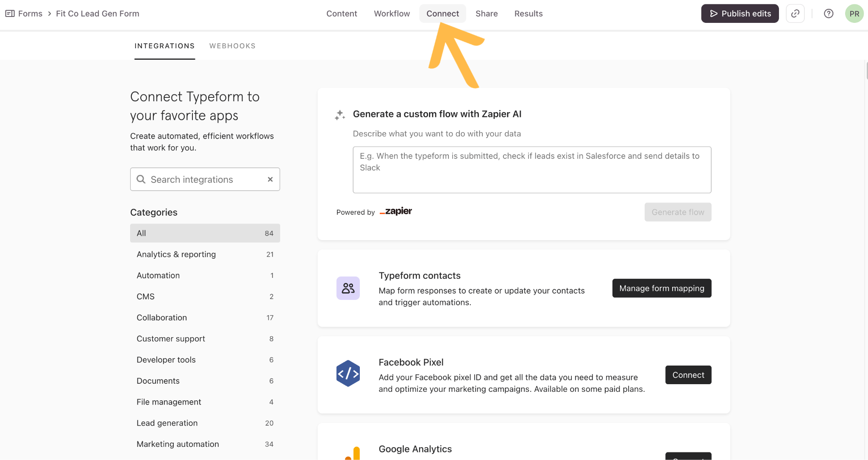Click the Typeform contacts title
The height and width of the screenshot is (460, 868).
point(420,276)
